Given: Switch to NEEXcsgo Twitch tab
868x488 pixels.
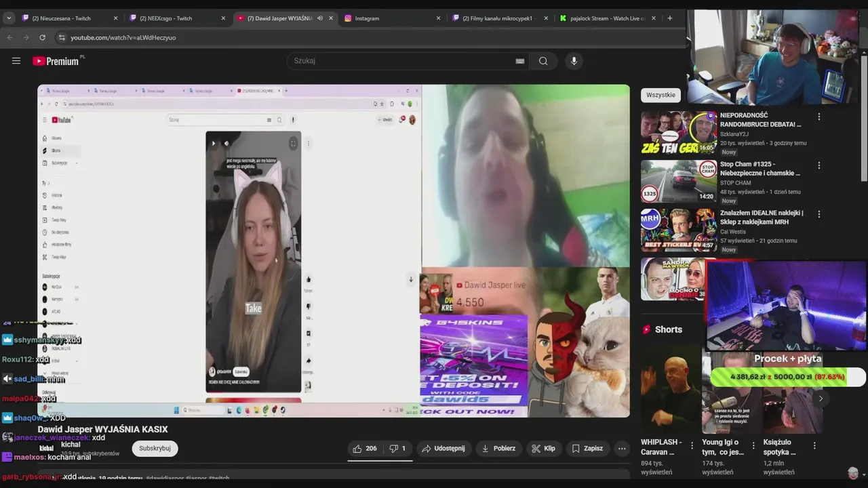Looking at the screenshot, I should click(x=177, y=18).
